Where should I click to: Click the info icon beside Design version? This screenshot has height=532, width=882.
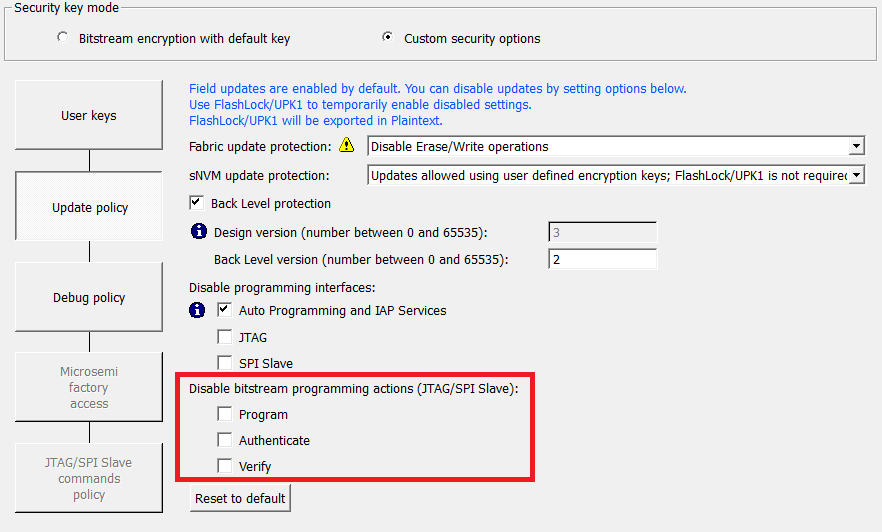tap(198, 233)
